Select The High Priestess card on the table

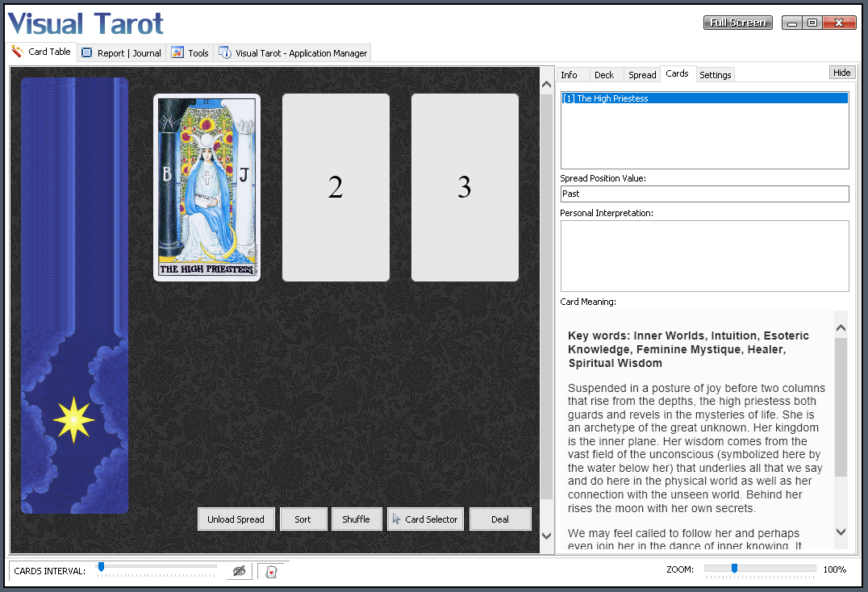point(207,188)
